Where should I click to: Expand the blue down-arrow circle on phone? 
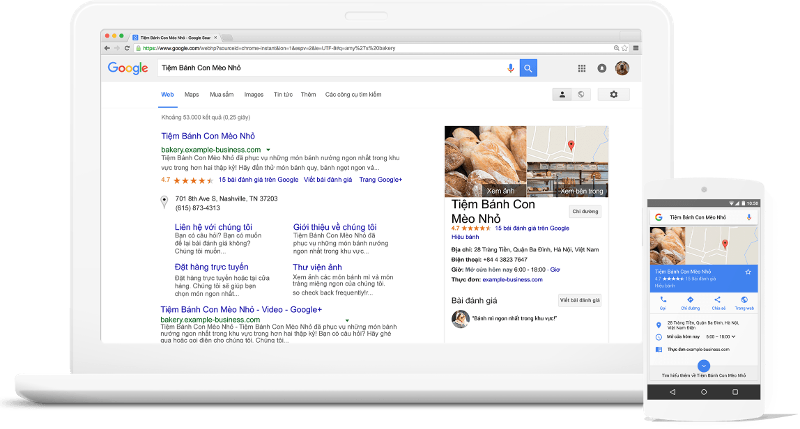(704, 366)
